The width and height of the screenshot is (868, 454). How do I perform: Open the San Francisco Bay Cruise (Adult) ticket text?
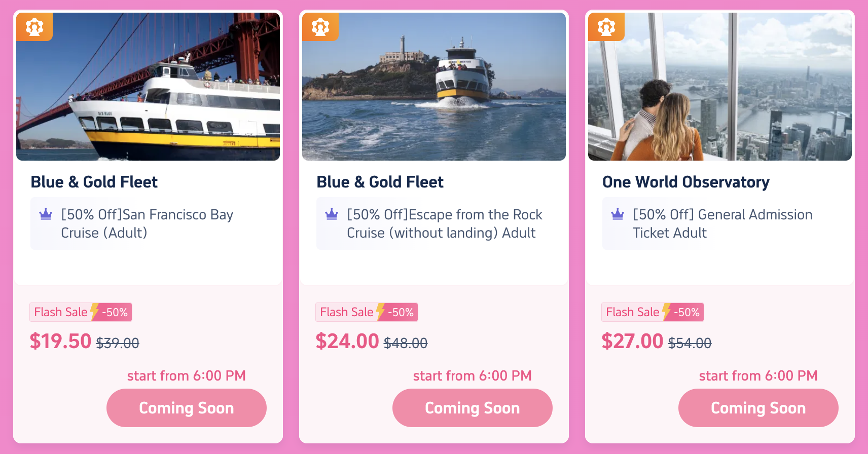[x=147, y=223]
